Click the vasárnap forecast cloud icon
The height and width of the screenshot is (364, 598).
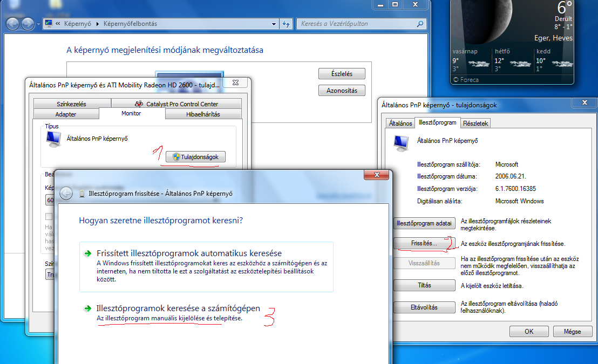click(x=479, y=64)
